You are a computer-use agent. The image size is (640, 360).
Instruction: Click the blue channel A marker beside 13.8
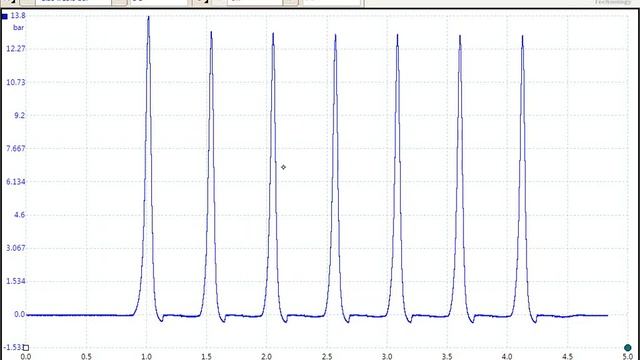tap(5, 17)
